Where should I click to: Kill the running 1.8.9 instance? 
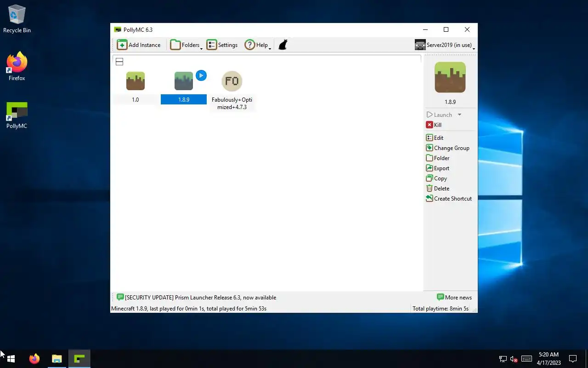point(434,125)
